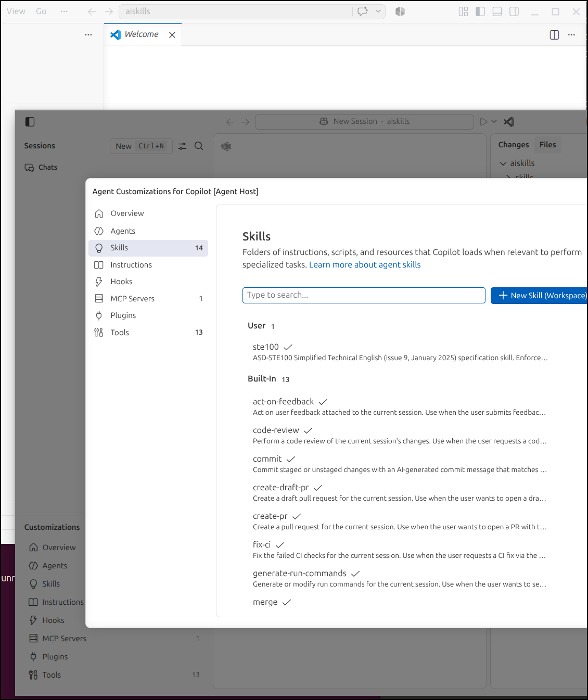Viewport: 588px width, 700px height.
Task: Open Agents under sidebar Customizations
Action: point(48,566)
